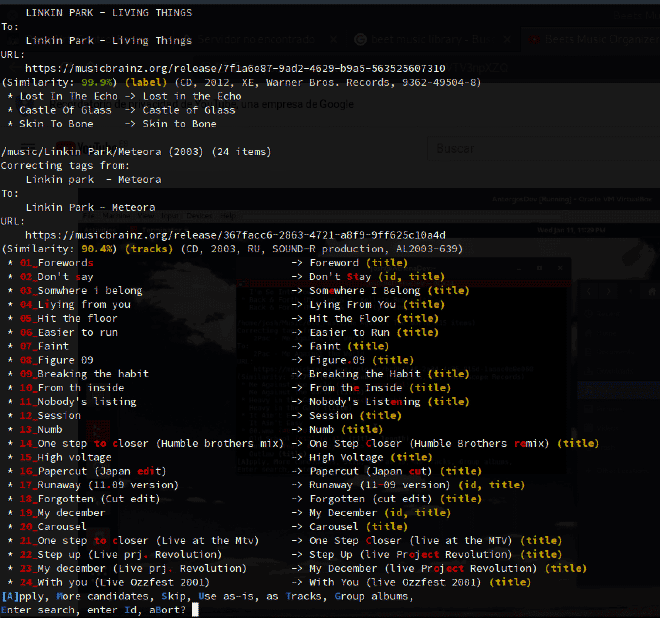Click track '04_Liying from you'
The image size is (660, 618).
pos(75,304)
